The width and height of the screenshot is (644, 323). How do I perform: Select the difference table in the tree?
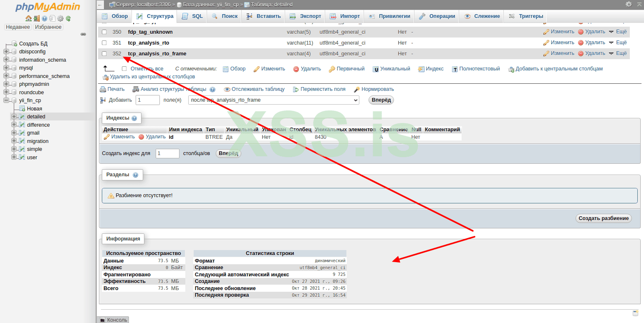38,125
